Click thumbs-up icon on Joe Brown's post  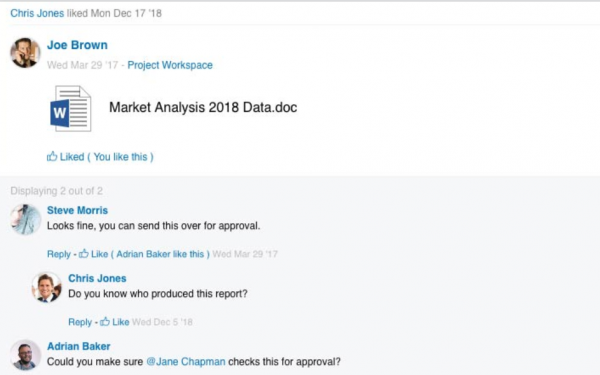tap(52, 156)
